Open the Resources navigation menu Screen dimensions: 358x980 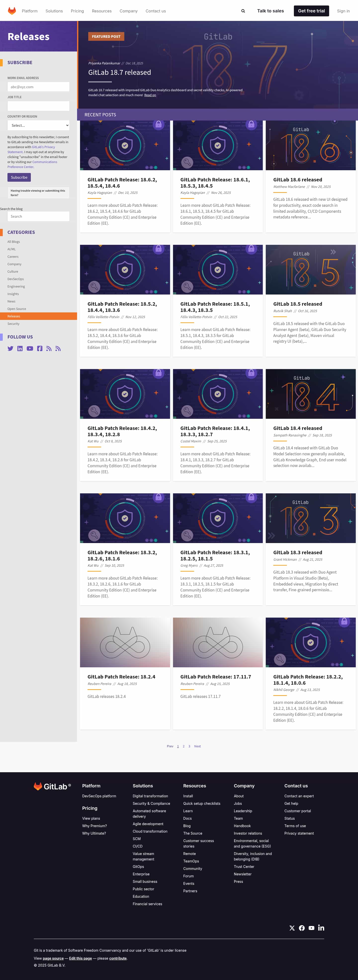click(x=102, y=11)
